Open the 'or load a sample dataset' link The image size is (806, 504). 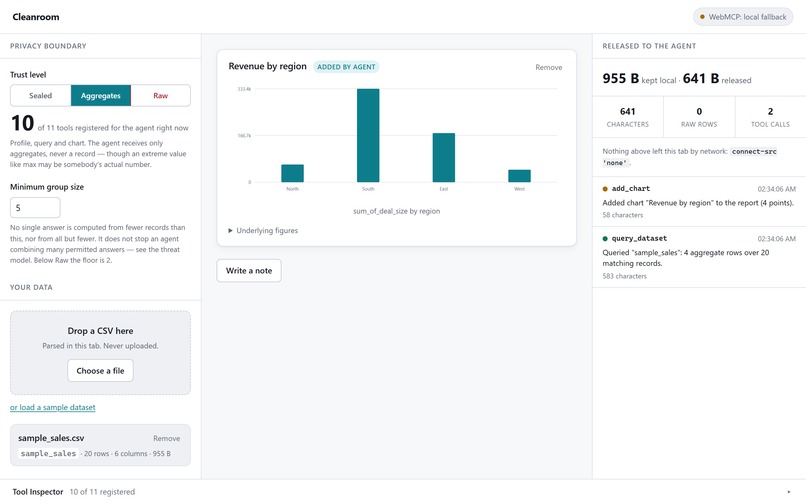click(52, 407)
